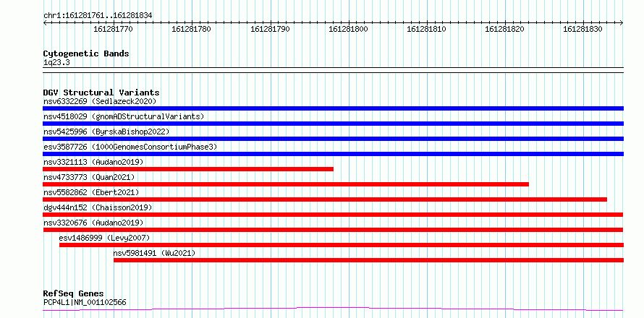This screenshot has height=318, width=644.
Task: Click ruler position 161281820
Action: pos(505,29)
